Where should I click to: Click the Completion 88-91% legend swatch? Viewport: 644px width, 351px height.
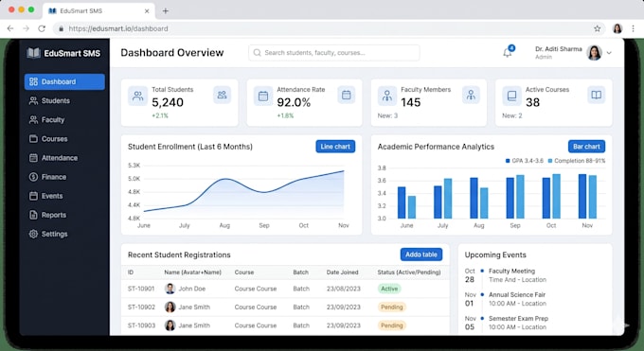tap(550, 161)
